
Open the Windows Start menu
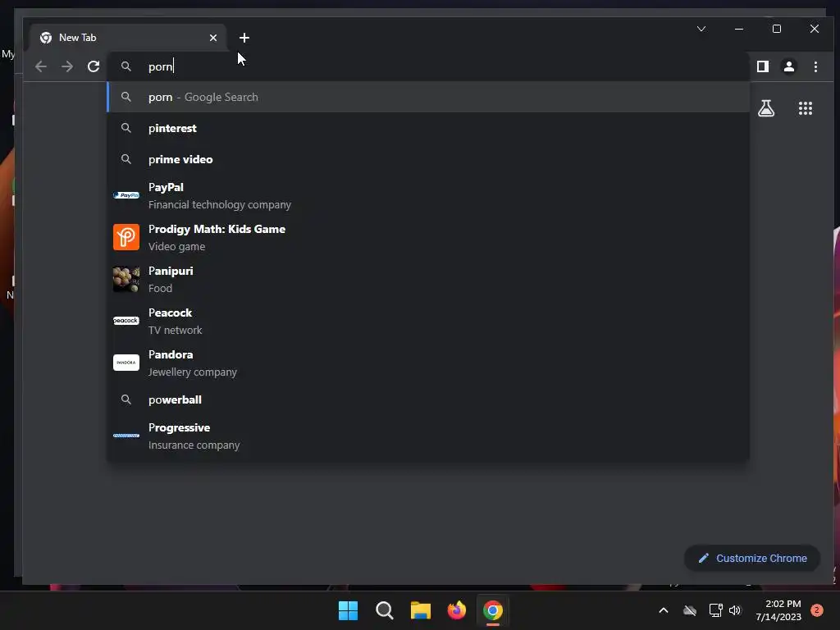point(348,610)
